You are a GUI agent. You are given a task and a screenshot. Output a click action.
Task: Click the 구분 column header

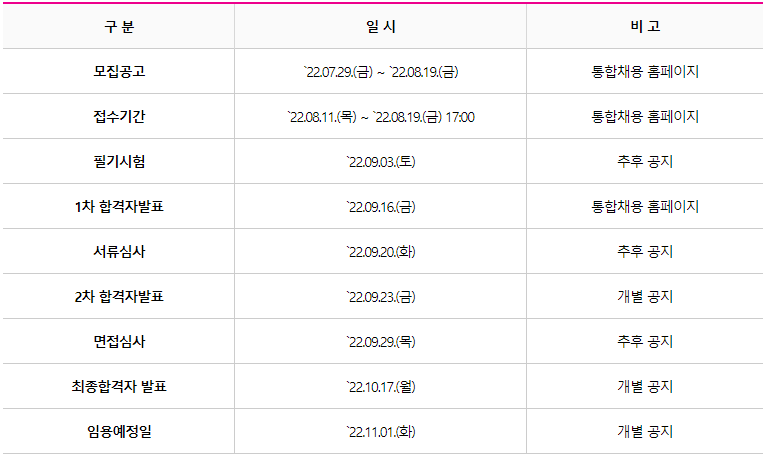pyautogui.click(x=119, y=27)
